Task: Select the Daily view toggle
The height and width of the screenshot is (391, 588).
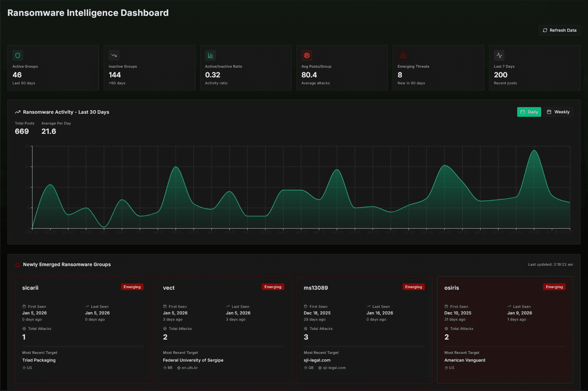Action: (529, 112)
